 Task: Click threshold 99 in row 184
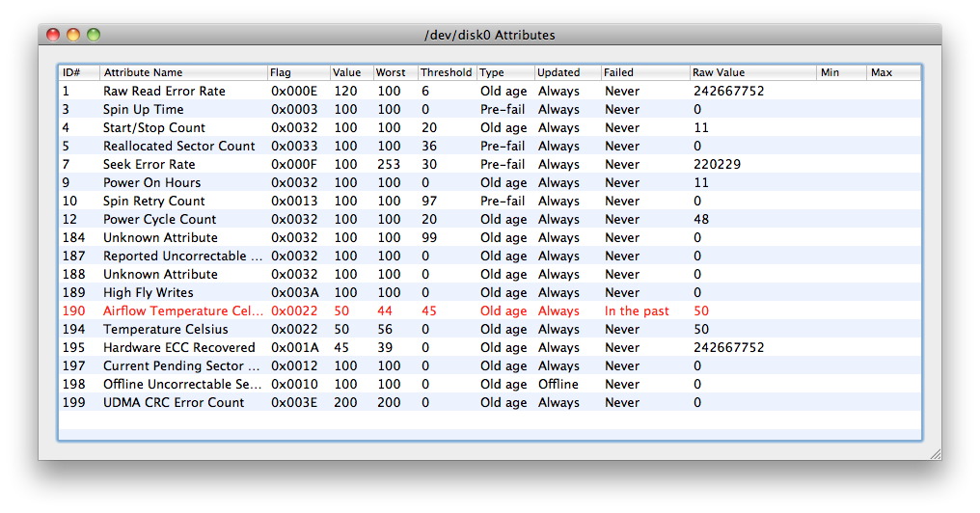(x=428, y=237)
